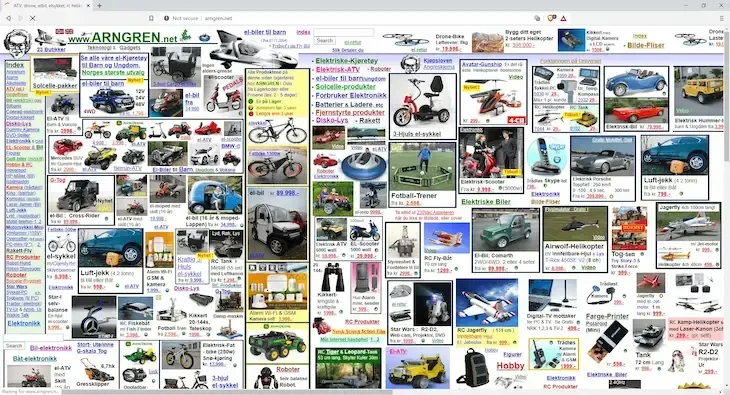Click the Airwolf-Helikopter image
This screenshot has width=730, height=395.
click(575, 225)
